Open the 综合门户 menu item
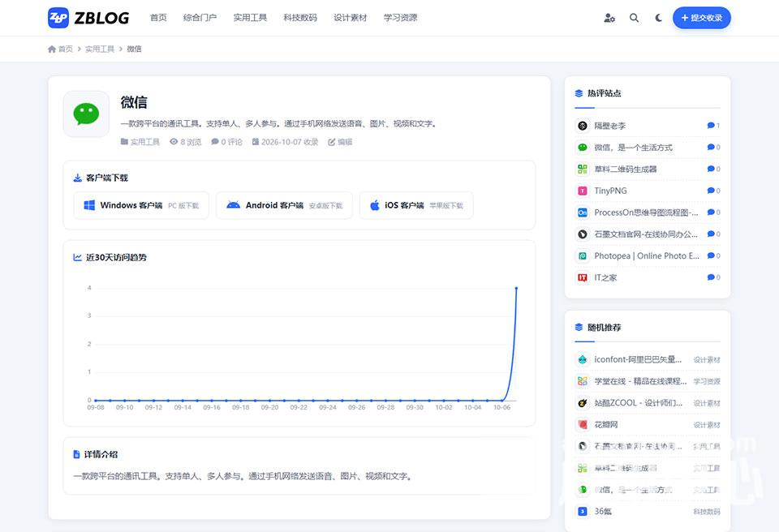This screenshot has width=779, height=532. pos(200,18)
